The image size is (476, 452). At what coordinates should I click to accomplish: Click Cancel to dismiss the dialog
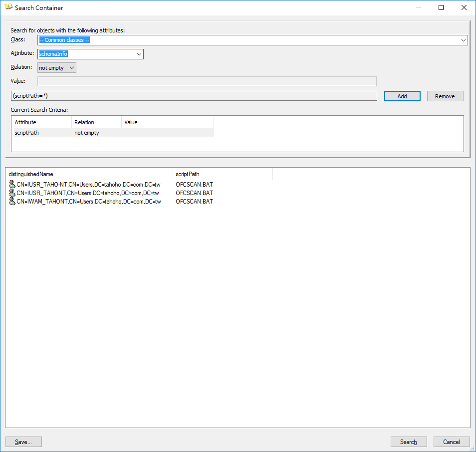coord(451,442)
